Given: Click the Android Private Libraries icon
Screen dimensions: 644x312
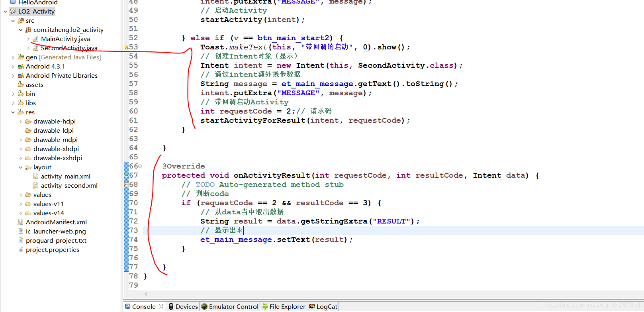Looking at the screenshot, I should 21,75.
